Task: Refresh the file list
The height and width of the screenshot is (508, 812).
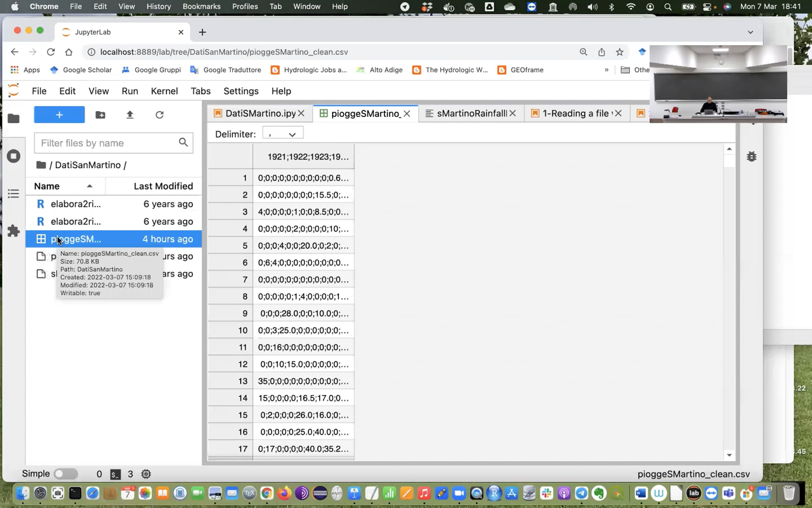Action: tap(159, 115)
